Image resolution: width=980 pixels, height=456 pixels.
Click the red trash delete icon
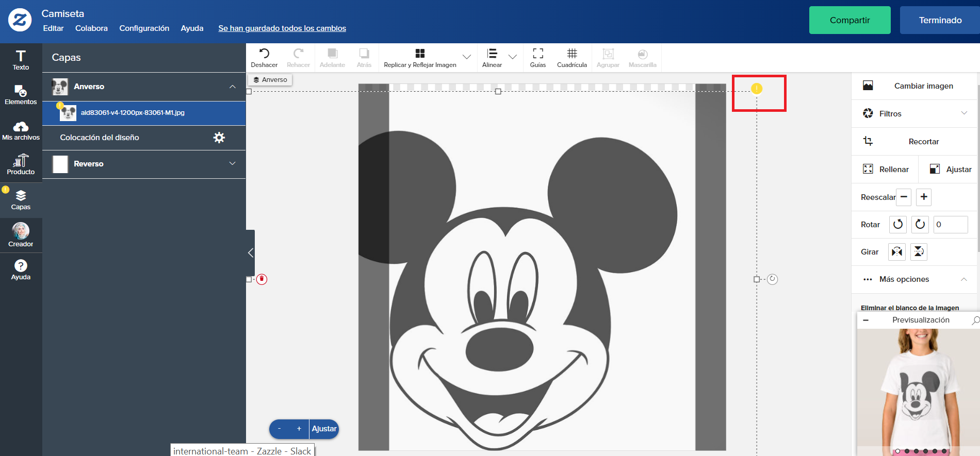[262, 279]
